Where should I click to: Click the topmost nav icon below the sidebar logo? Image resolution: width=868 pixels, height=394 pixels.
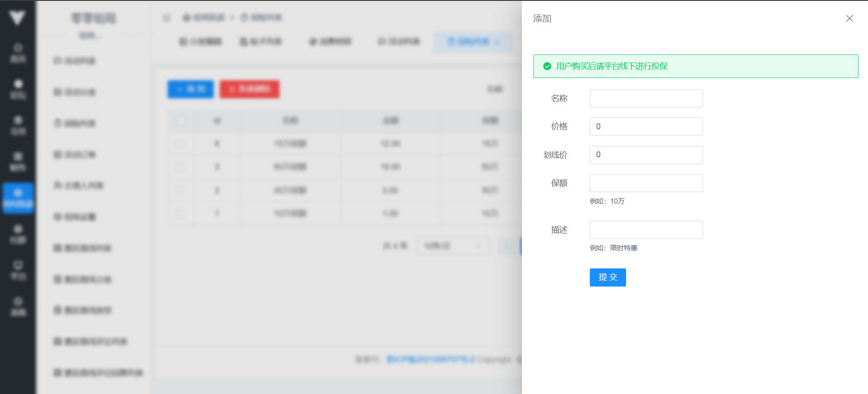18,53
